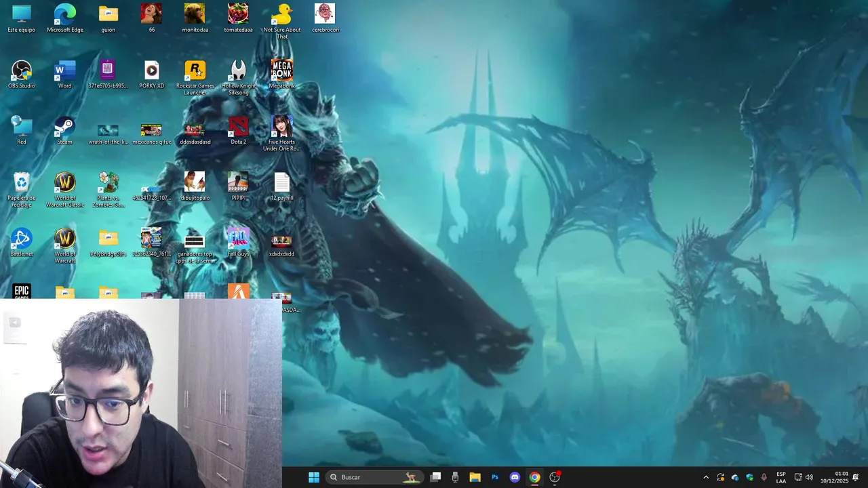
Task: Open the volume tray control
Action: [x=809, y=477]
